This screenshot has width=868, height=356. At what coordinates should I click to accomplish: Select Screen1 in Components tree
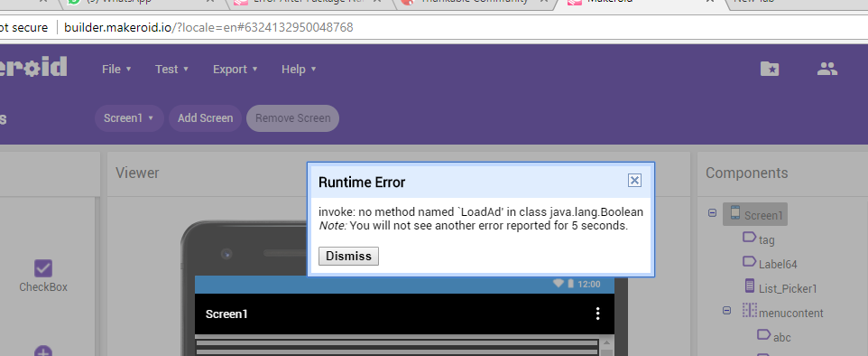pos(755,215)
